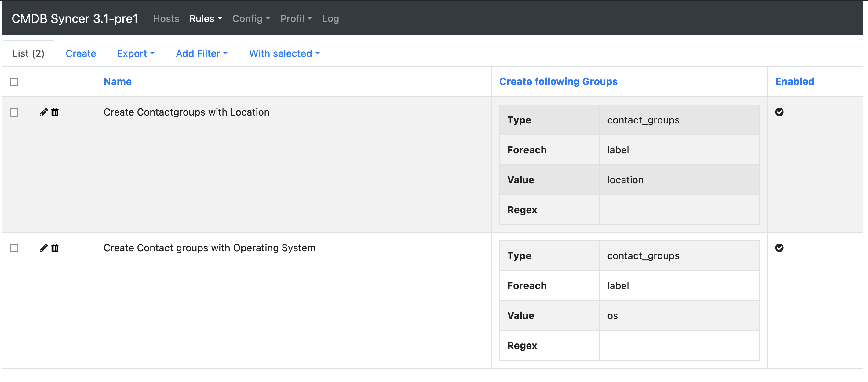The width and height of the screenshot is (868, 382).
Task: Open the Log page
Action: point(330,19)
